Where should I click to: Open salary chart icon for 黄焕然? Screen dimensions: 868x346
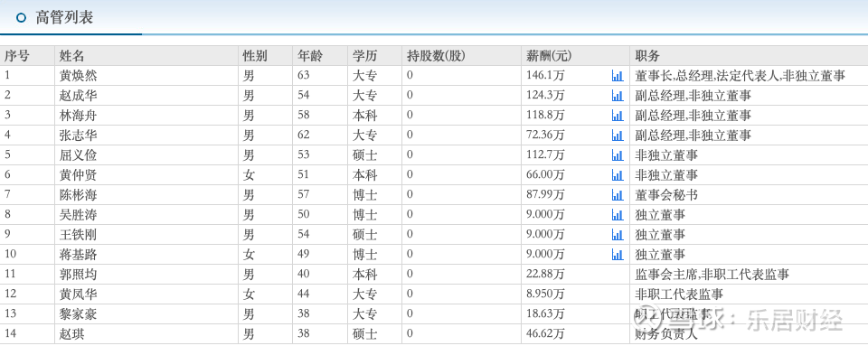pos(618,76)
